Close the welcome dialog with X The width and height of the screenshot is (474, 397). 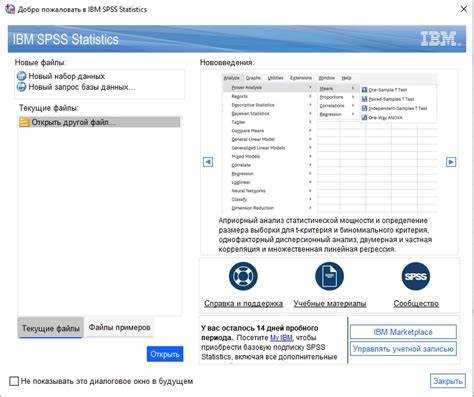click(x=464, y=9)
